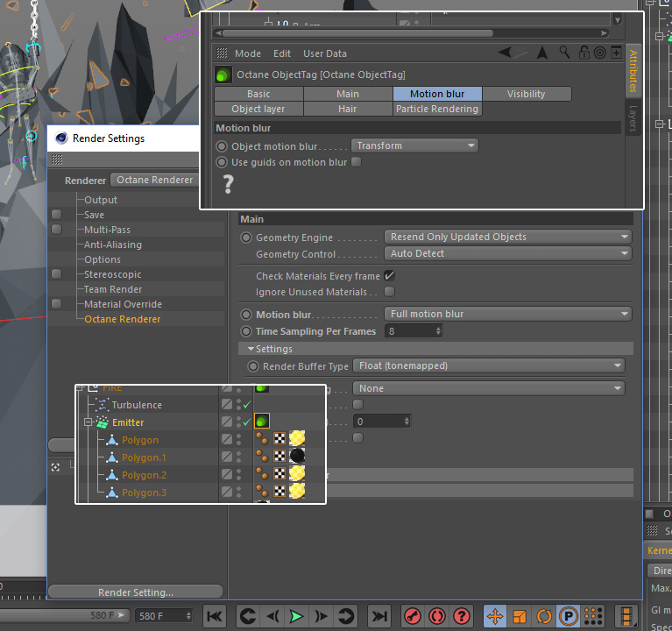Click the orange dots tag on Polygon.3 row
672x631 pixels.
pos(262,492)
